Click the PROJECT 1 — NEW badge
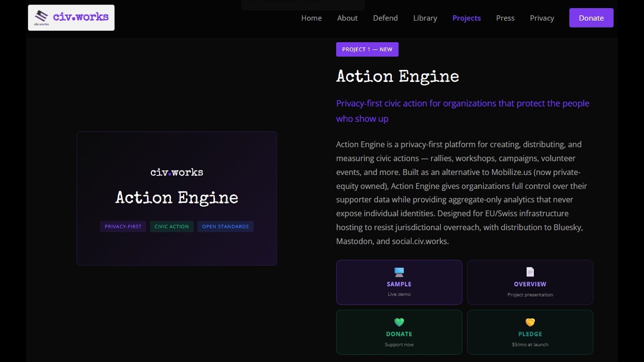644x362 pixels. (x=367, y=49)
